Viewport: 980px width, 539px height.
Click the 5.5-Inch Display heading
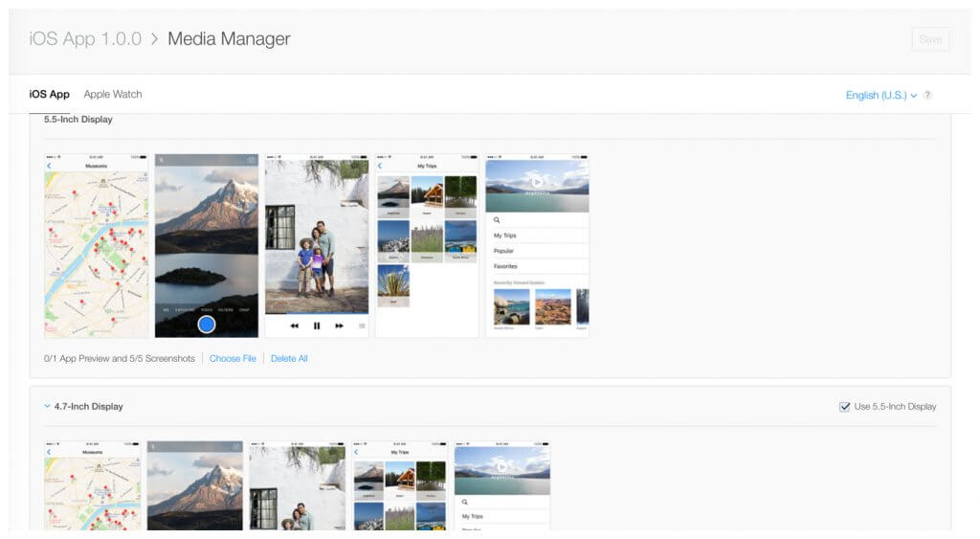coord(78,120)
